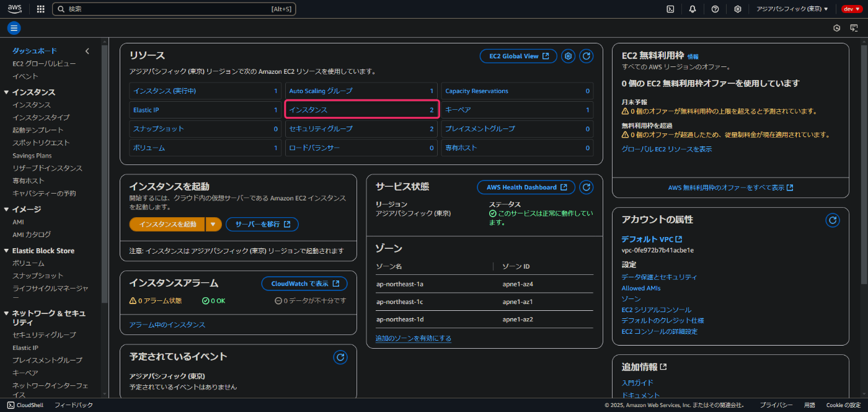Viewport: 868px width, 412px height.
Task: Collapse the sidebar using the arrow icon
Action: (x=87, y=51)
